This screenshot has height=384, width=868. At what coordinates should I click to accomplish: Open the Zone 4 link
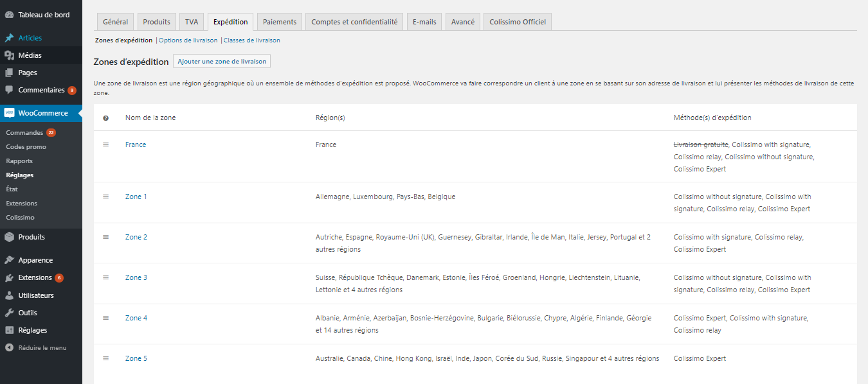tap(136, 318)
